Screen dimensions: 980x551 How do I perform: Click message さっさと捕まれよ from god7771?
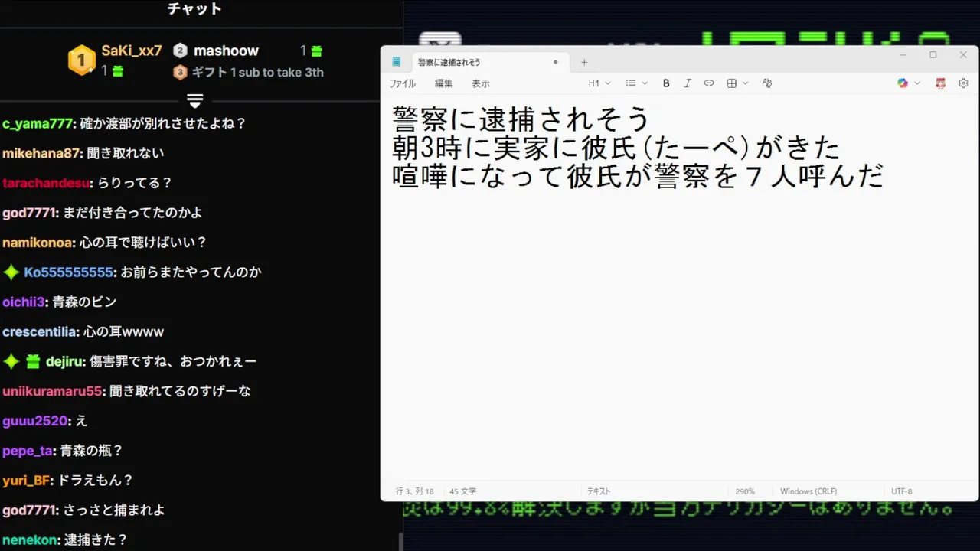pos(114,510)
